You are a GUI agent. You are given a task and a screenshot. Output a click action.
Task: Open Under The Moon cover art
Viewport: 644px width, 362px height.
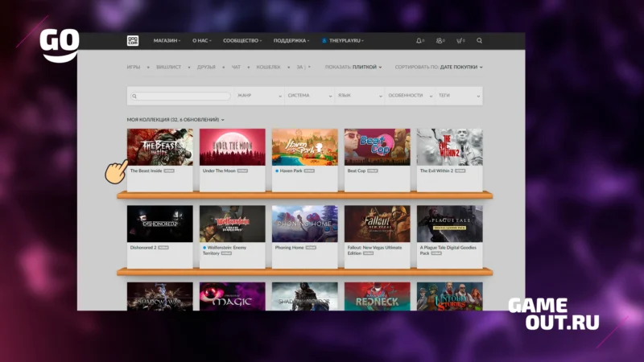point(233,147)
